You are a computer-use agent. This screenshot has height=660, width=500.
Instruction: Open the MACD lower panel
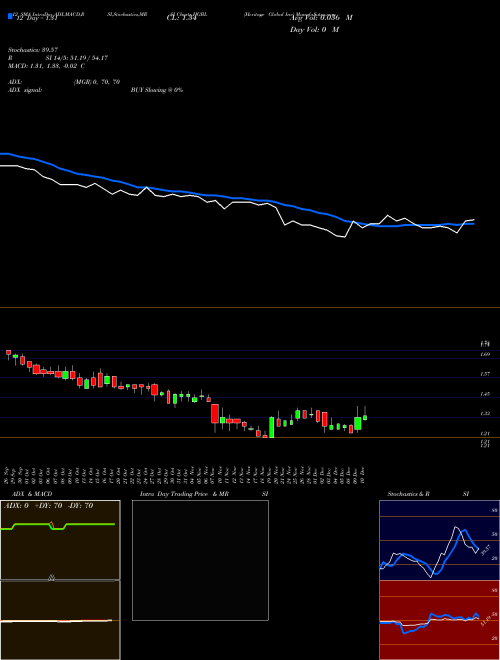click(x=60, y=620)
